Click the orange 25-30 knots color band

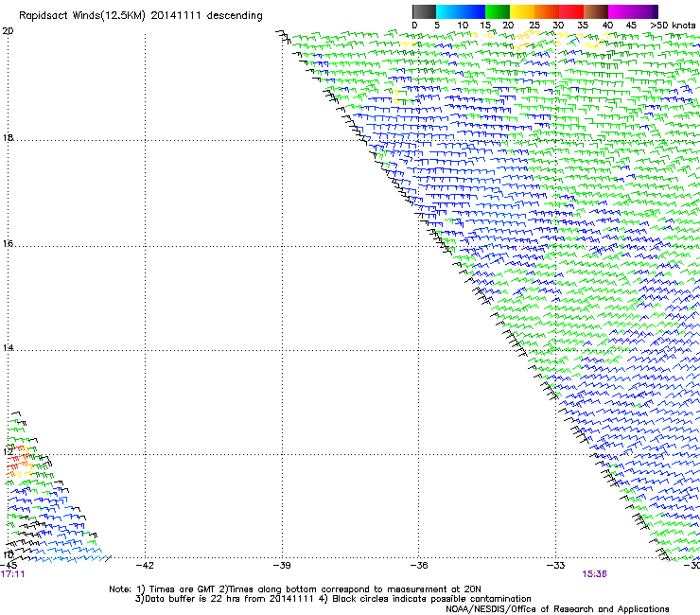pos(547,11)
